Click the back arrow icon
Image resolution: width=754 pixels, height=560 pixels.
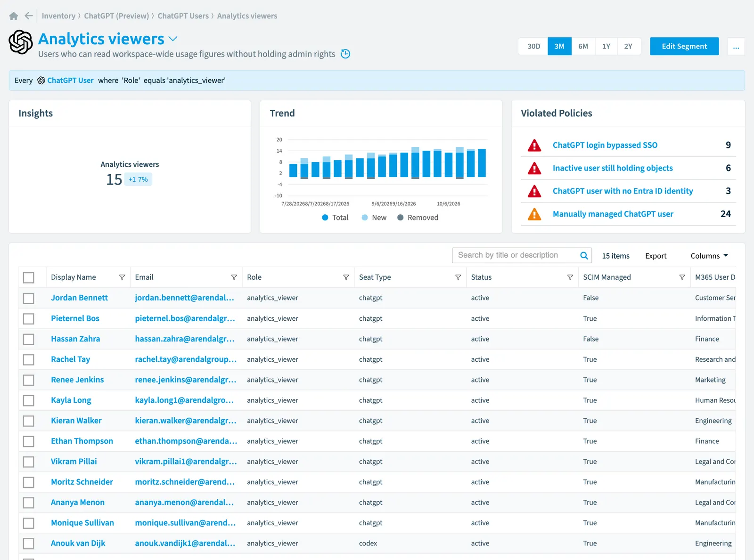pos(29,16)
